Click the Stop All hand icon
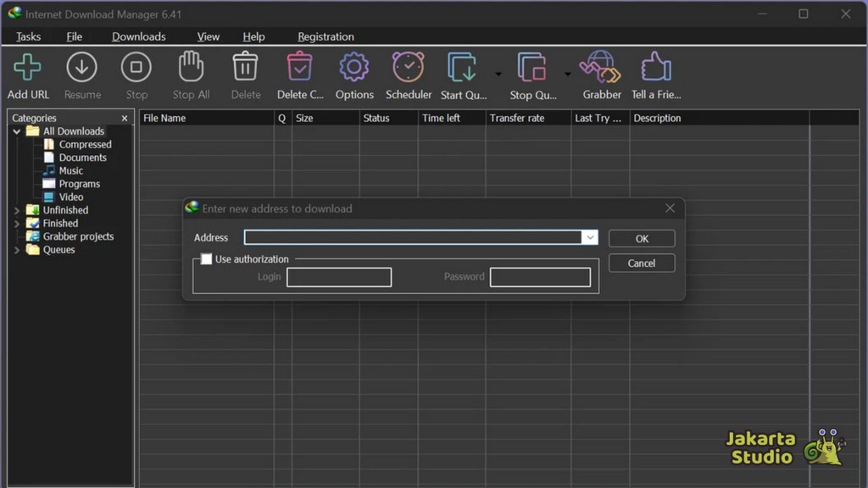The image size is (868, 488). [191, 66]
